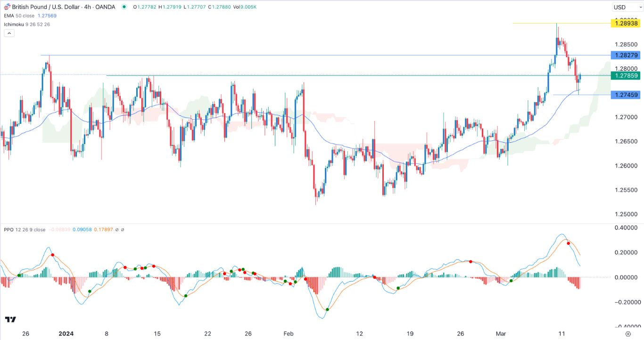644x340 pixels.
Task: Click the green market status dot
Action: 123,7
